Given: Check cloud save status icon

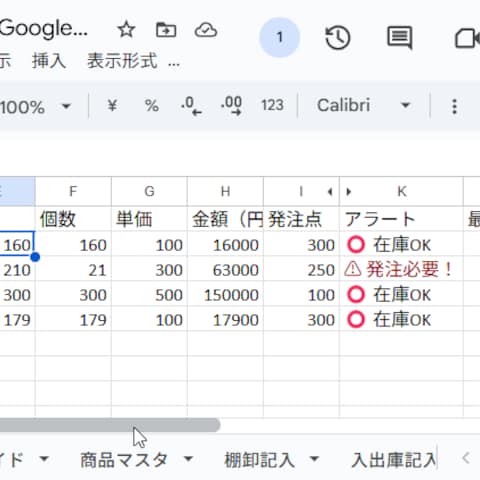Looking at the screenshot, I should click(x=206, y=30).
